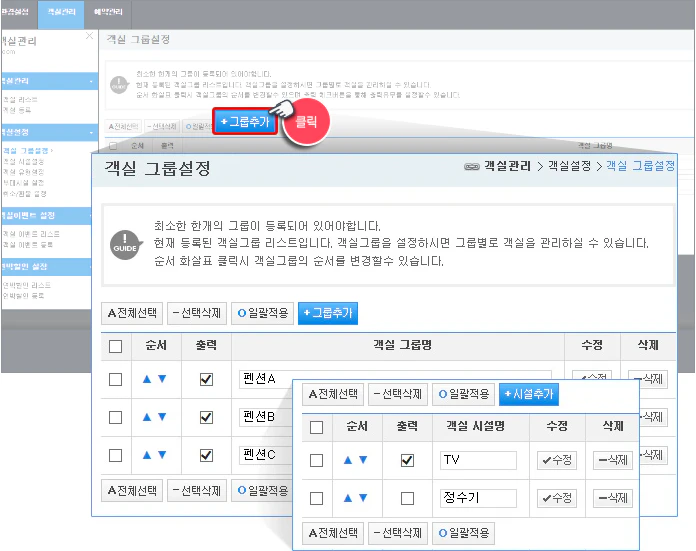696x551 pixels.
Task: Move 펜션B group up with blue arrow
Action: point(147,417)
